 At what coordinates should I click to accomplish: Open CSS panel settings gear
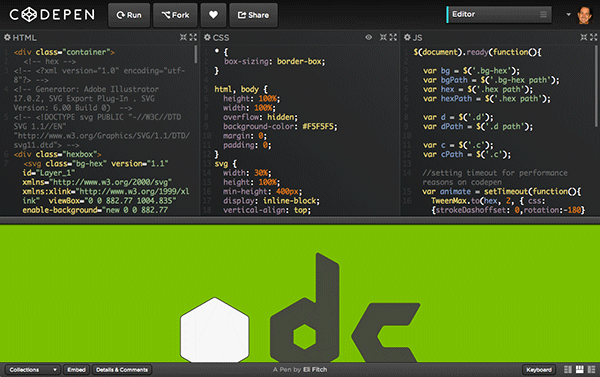tap(207, 37)
